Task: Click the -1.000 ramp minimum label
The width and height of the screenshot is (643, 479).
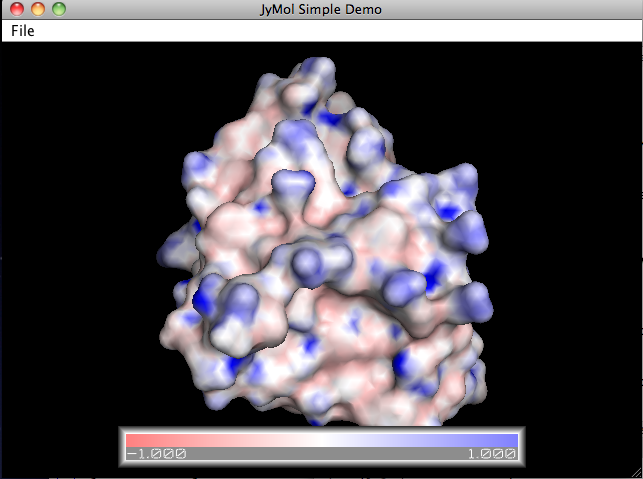Action: pyautogui.click(x=155, y=454)
